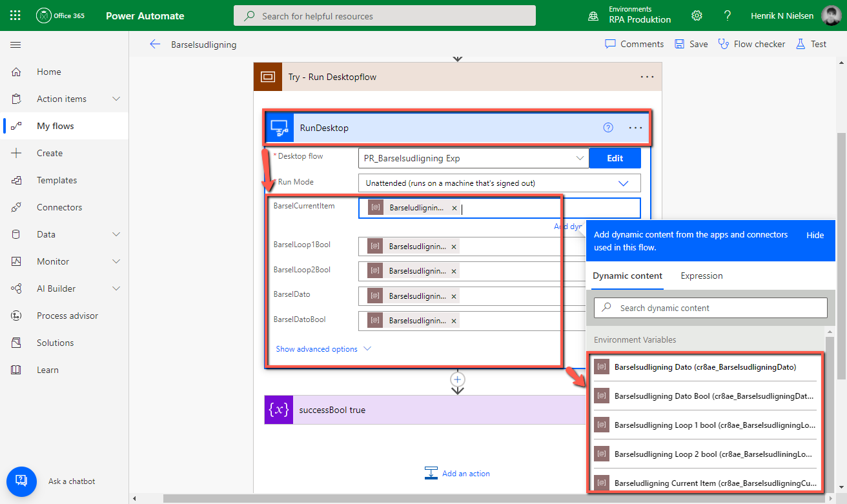The image size is (847, 504).
Task: Click the Try scope icon
Action: [267, 77]
